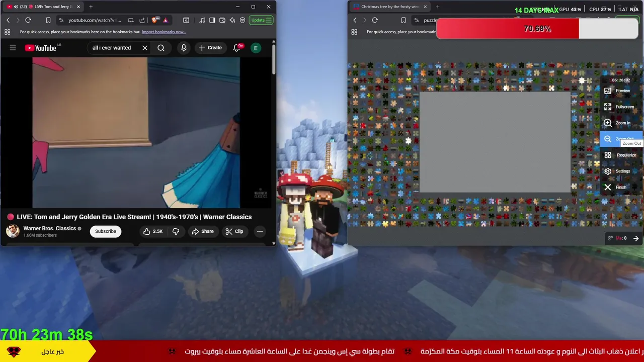Go back in the puzzle browser window
Image resolution: width=644 pixels, height=362 pixels.
pyautogui.click(x=355, y=20)
